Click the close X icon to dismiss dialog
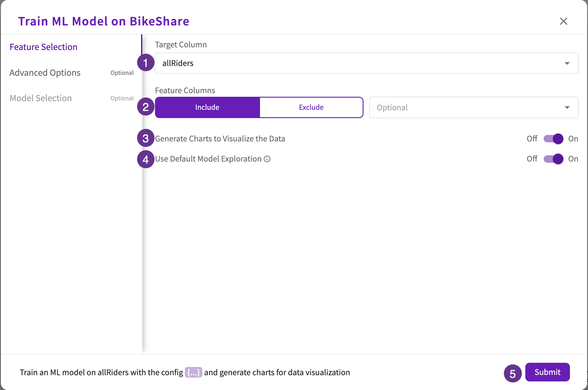Viewport: 588px width, 390px height. point(564,21)
